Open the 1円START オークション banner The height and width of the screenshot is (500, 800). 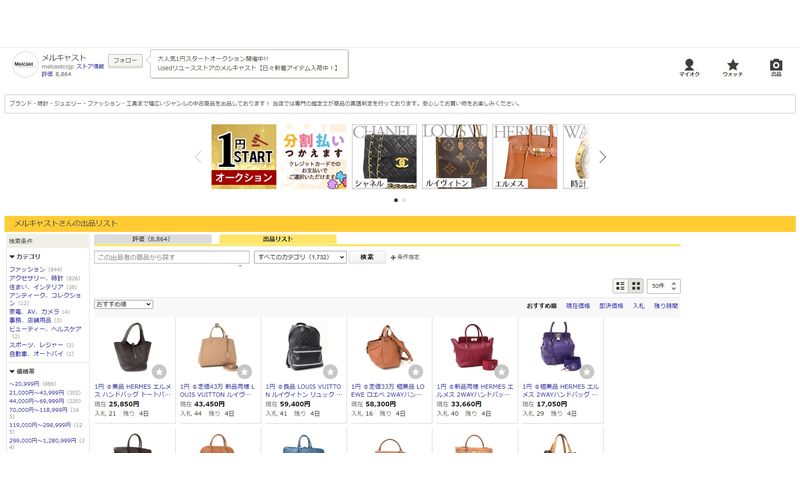[x=244, y=157]
